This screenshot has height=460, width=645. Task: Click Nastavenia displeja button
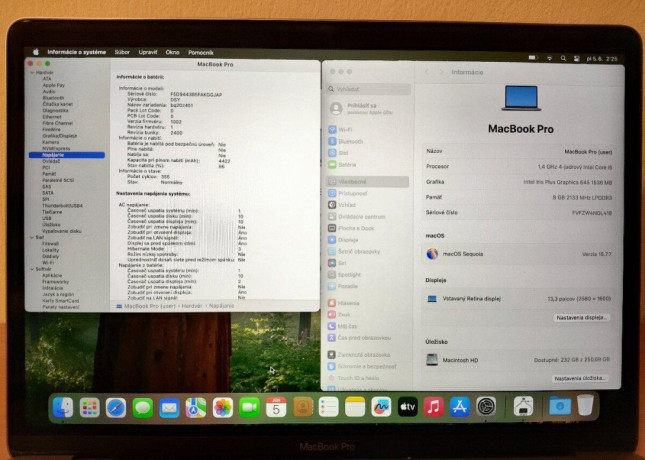[x=581, y=318]
